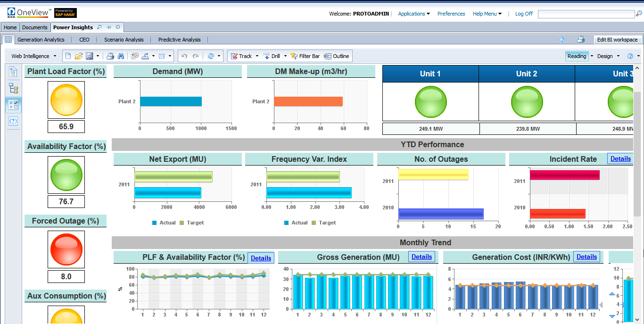Click the Unit 1 green status indicator
644x324 pixels.
click(x=430, y=102)
